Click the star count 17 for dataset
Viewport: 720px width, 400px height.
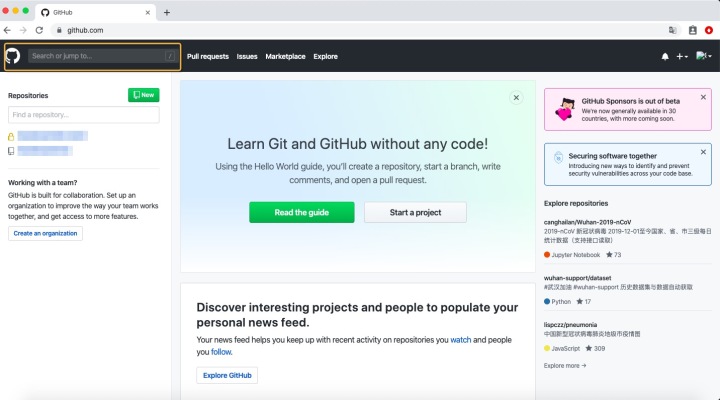point(588,302)
